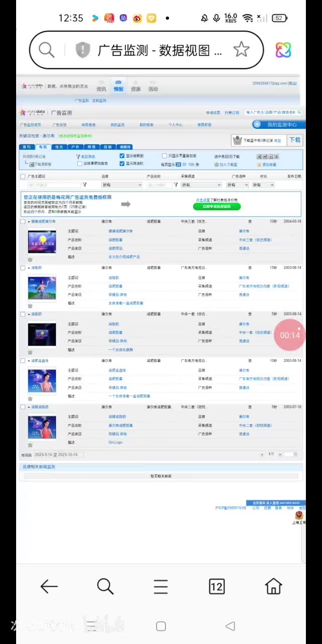Go back with browser back arrow
322x644 pixels.
tap(49, 586)
